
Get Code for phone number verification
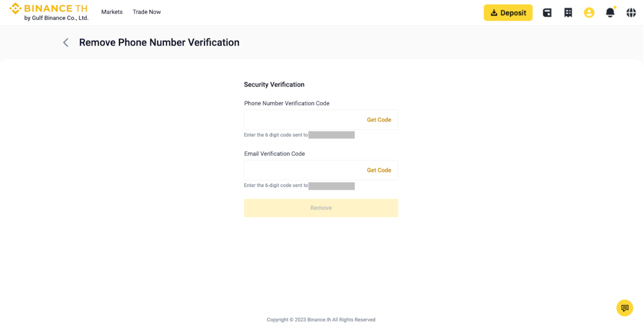379,120
